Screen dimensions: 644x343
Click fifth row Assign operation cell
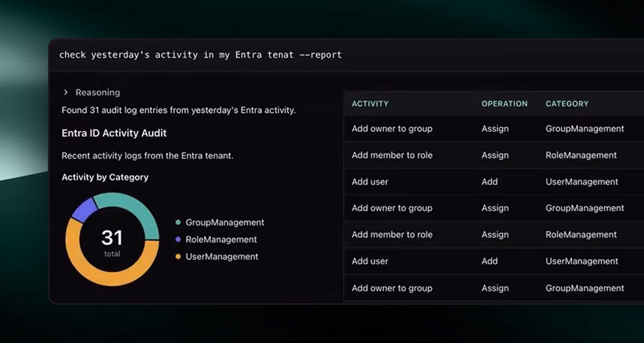pyautogui.click(x=495, y=235)
